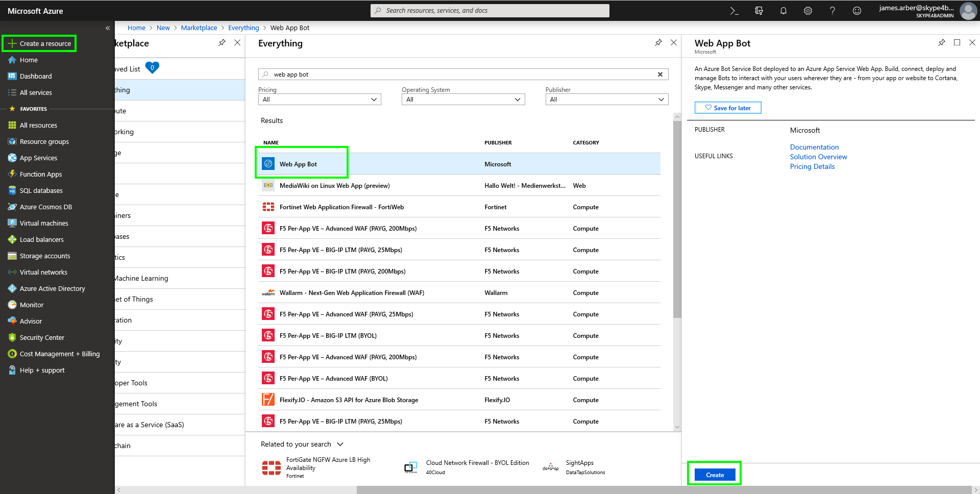Click the Create button for Web App Bot
The image size is (980, 494).
(715, 475)
